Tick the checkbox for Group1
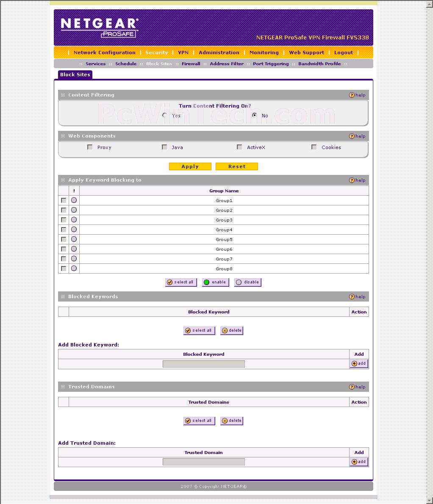433x504 pixels. [64, 201]
